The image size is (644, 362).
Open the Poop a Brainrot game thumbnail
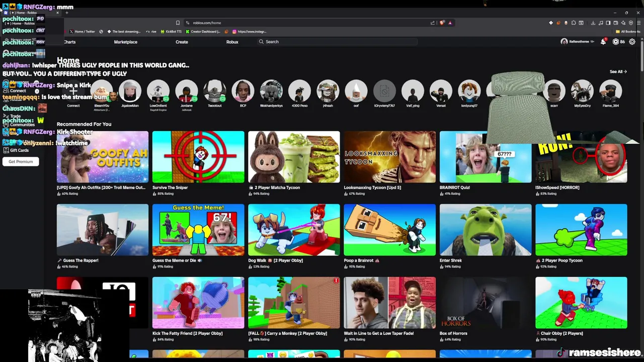pos(390,230)
